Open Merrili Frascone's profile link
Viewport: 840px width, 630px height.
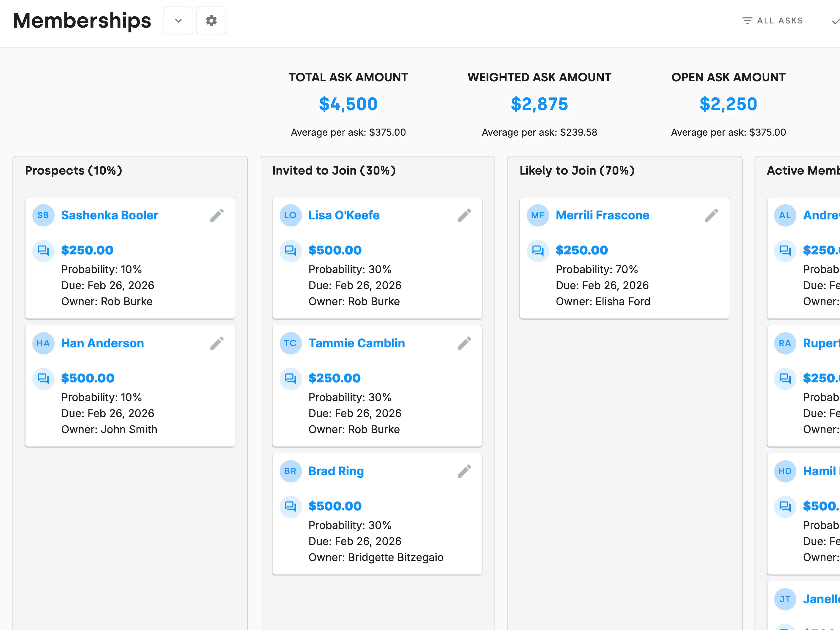point(602,215)
